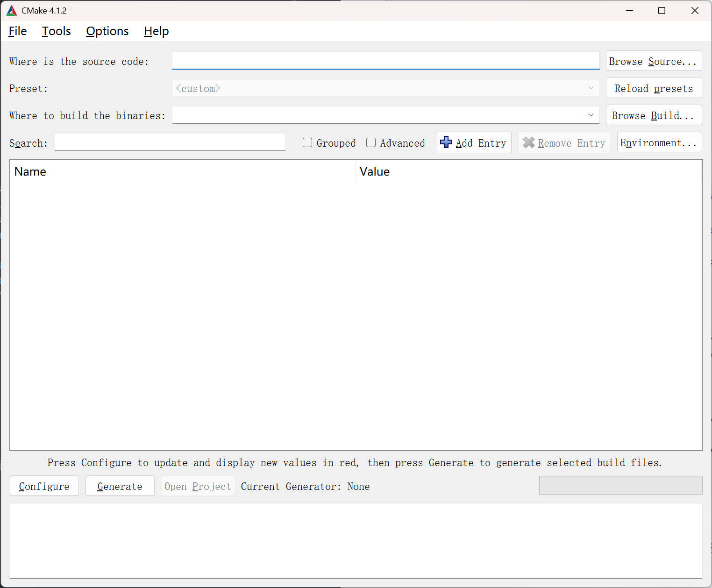Click the grayed Remove Entry cross icon
Viewport: 712px width, 588px height.
[x=528, y=142]
